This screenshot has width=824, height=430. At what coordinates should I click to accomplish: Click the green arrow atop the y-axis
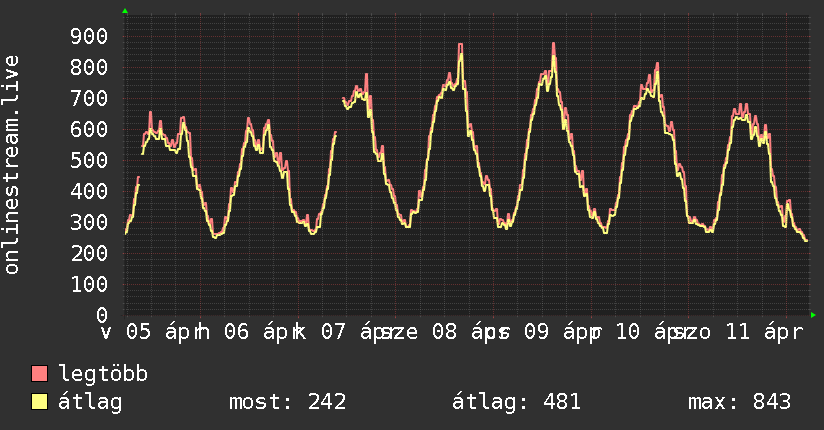click(125, 11)
